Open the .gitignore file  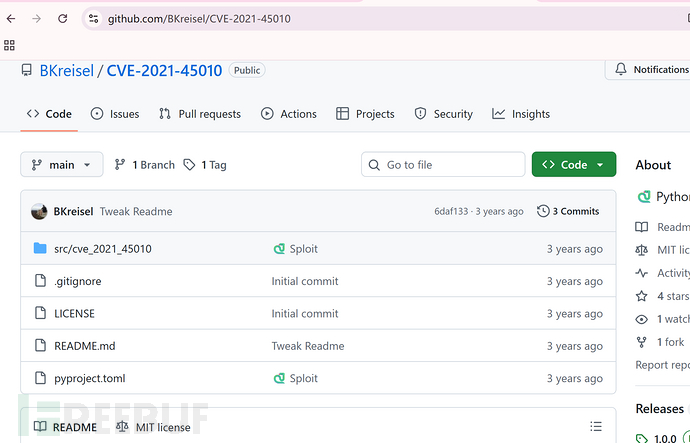tap(78, 281)
